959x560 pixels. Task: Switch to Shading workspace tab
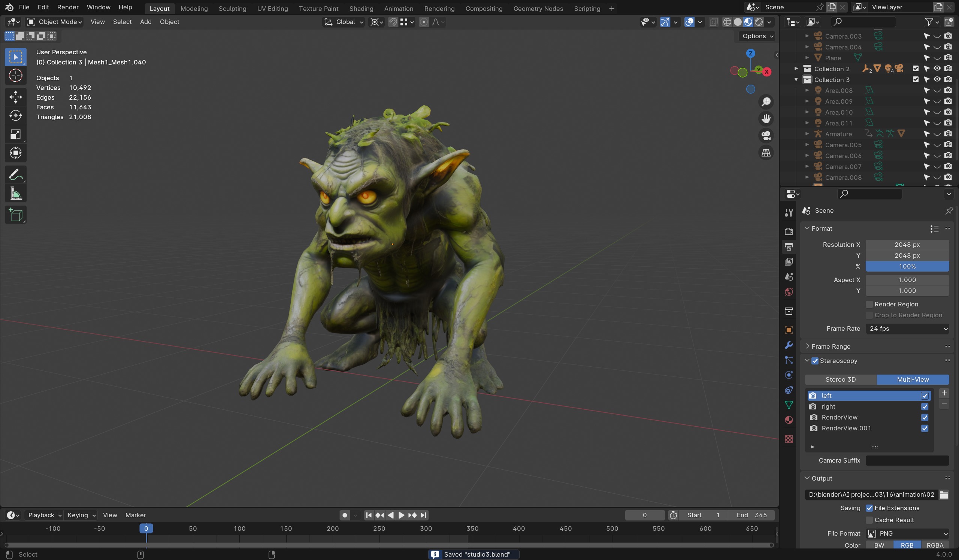[x=361, y=8]
